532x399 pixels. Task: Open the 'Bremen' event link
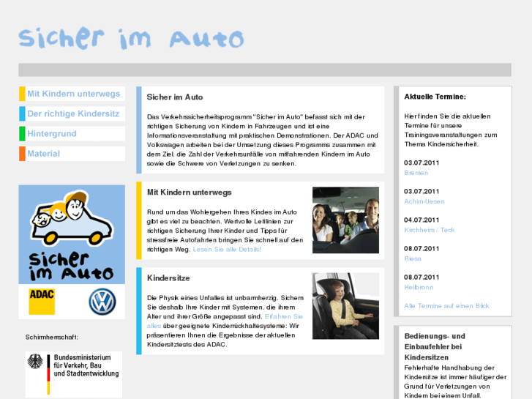point(416,173)
